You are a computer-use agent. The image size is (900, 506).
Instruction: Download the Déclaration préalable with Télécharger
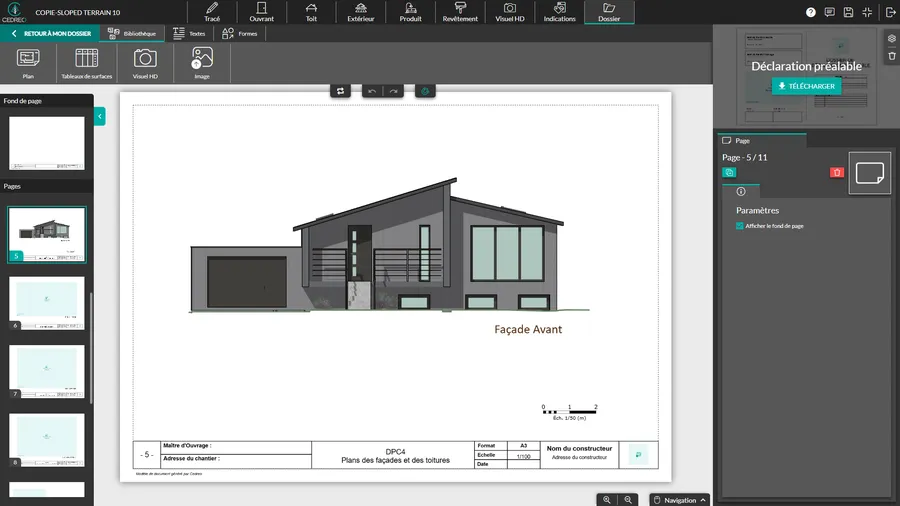pos(806,86)
